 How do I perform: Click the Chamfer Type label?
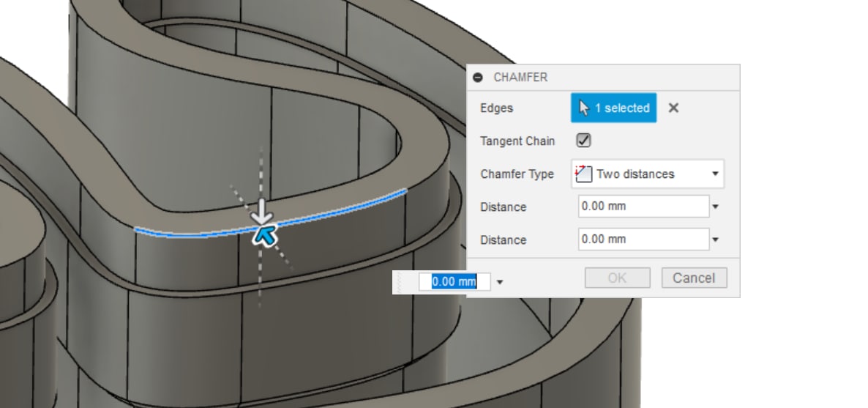click(517, 174)
